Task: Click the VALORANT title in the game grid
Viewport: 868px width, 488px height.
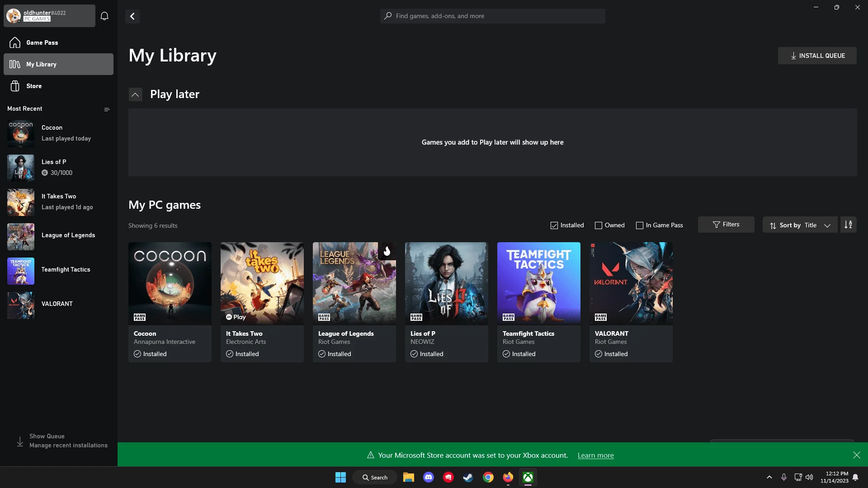Action: tap(612, 333)
